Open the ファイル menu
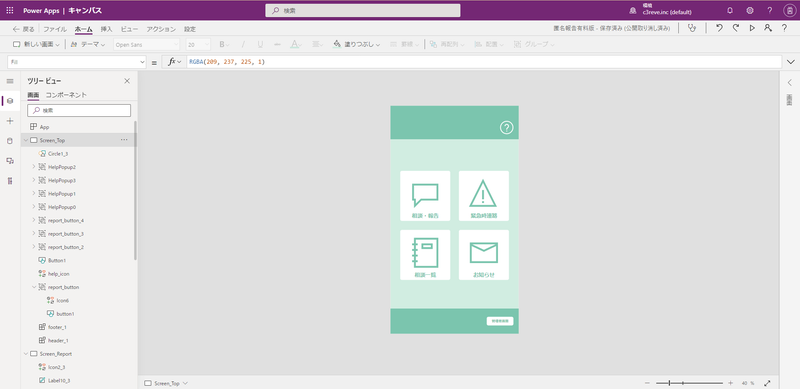800x389 pixels. [x=55, y=29]
